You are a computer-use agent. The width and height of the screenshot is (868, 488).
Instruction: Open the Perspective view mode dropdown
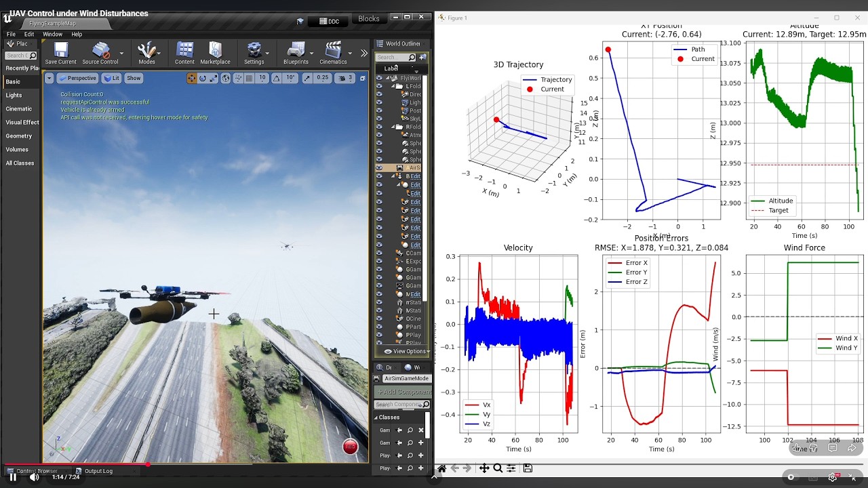(x=77, y=78)
